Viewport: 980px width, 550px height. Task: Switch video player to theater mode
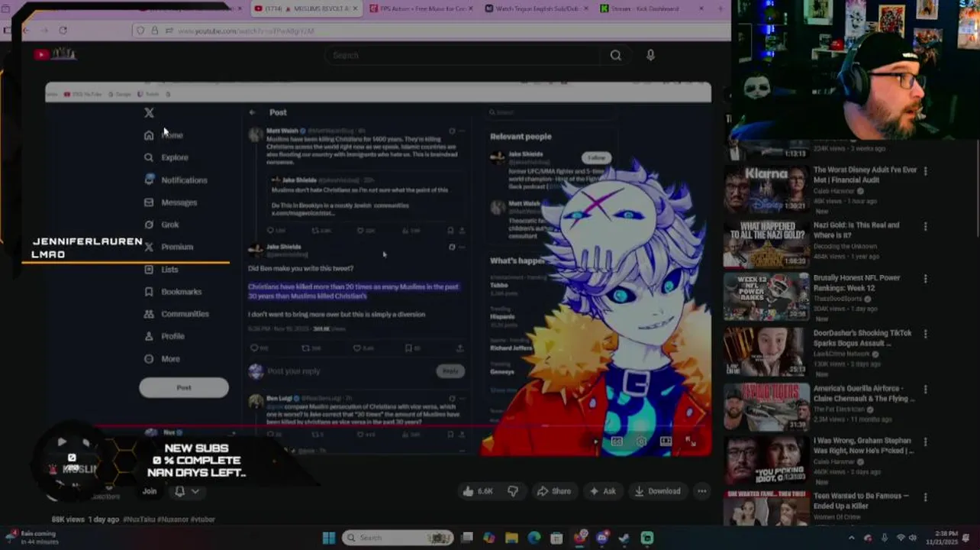[666, 442]
